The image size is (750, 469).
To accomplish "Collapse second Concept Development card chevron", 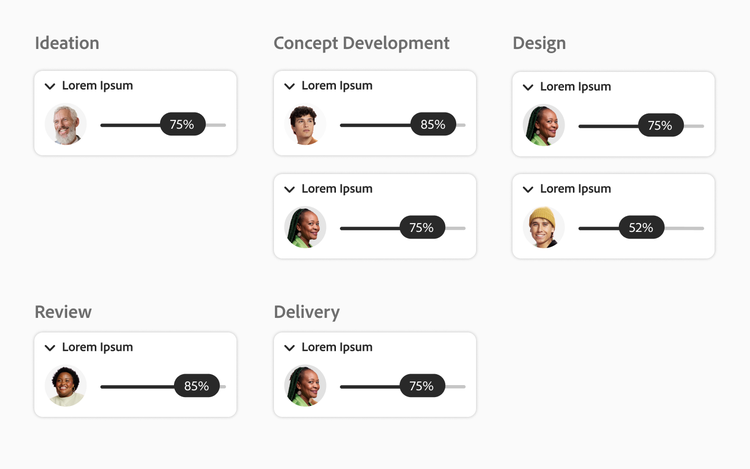I will tap(289, 190).
